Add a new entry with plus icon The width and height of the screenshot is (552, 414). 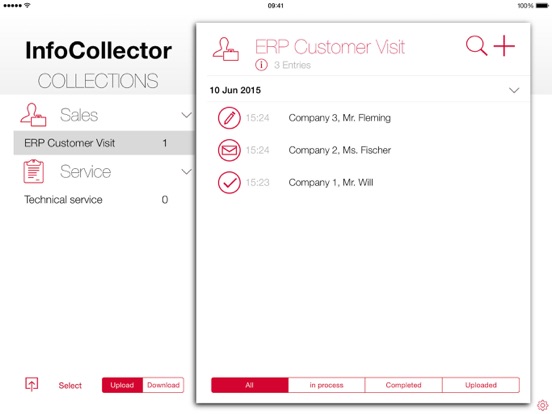click(x=504, y=46)
